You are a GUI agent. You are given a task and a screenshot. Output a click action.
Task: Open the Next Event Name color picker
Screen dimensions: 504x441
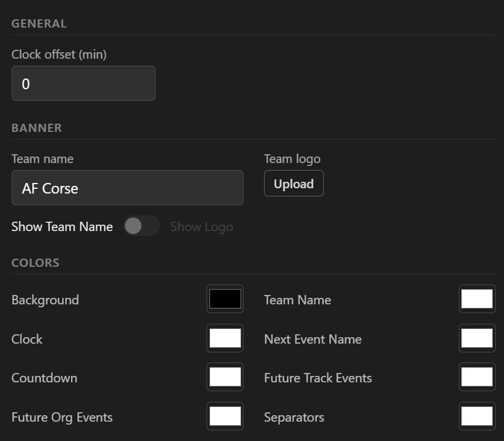(476, 338)
